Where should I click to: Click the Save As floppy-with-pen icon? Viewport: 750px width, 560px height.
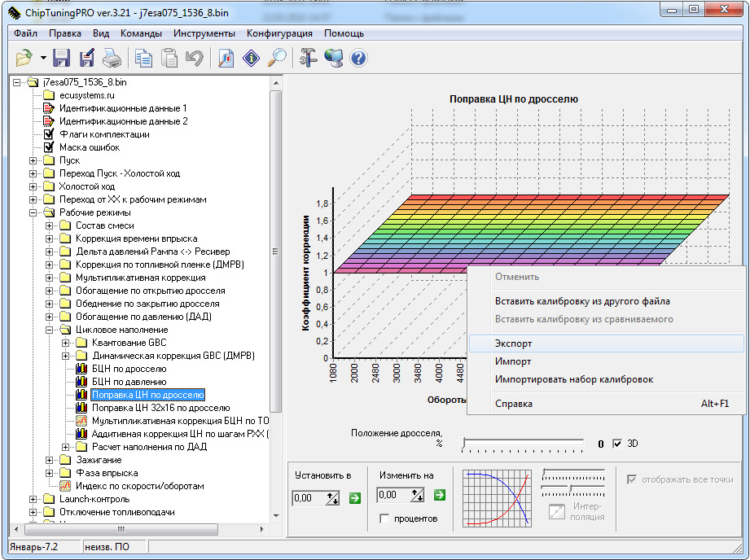pyautogui.click(x=87, y=58)
